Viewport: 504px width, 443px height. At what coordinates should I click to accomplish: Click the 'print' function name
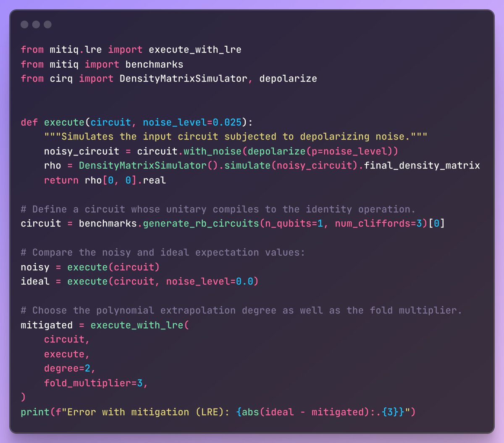(35, 412)
